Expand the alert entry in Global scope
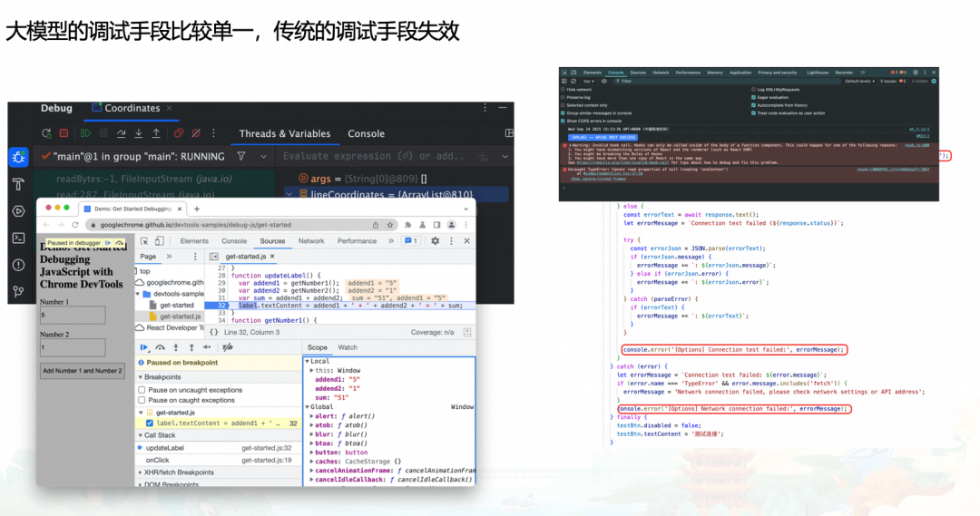This screenshot has width=980, height=516. [x=311, y=416]
